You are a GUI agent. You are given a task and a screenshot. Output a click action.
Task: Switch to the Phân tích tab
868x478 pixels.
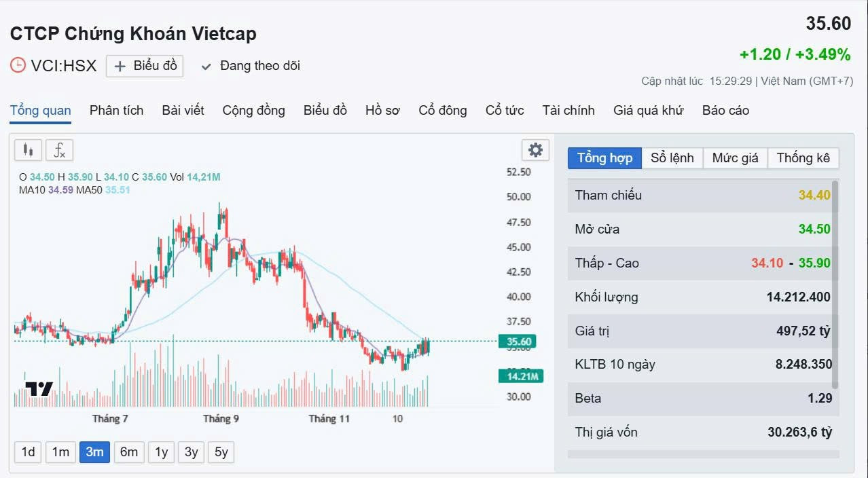(116, 111)
